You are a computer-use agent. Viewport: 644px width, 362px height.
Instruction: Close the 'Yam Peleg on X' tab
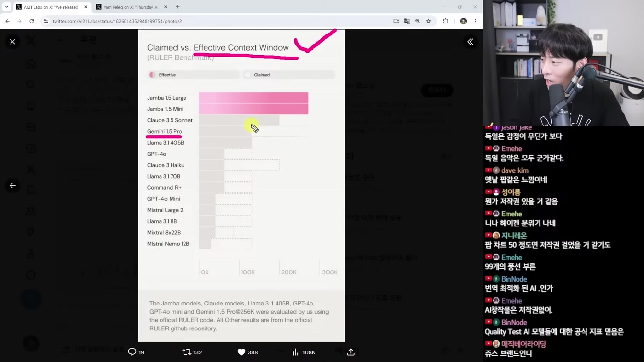tap(166, 7)
